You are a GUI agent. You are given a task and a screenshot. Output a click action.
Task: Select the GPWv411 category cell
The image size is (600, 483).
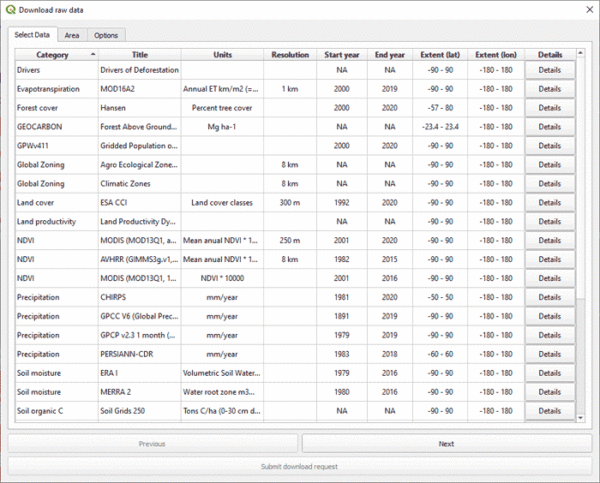pyautogui.click(x=56, y=146)
